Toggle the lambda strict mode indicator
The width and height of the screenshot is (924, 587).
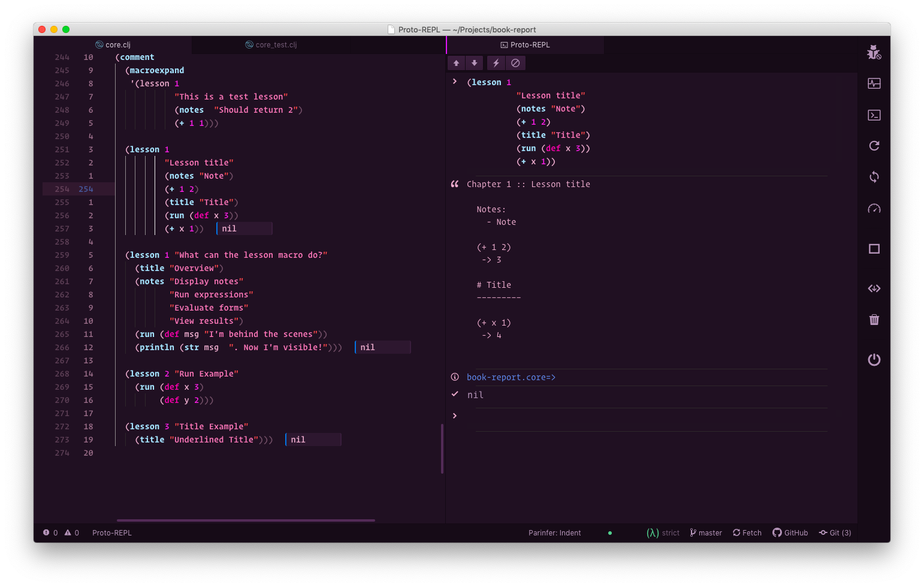point(663,532)
